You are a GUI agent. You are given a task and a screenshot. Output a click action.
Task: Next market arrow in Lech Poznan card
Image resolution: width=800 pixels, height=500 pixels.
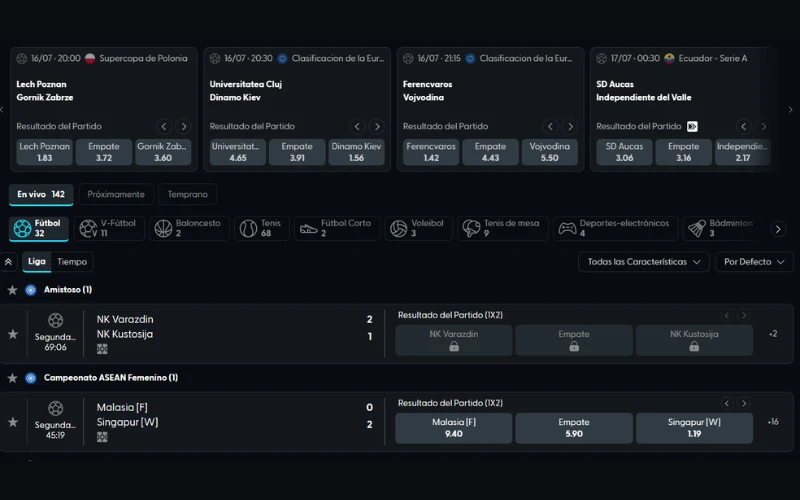(183, 126)
